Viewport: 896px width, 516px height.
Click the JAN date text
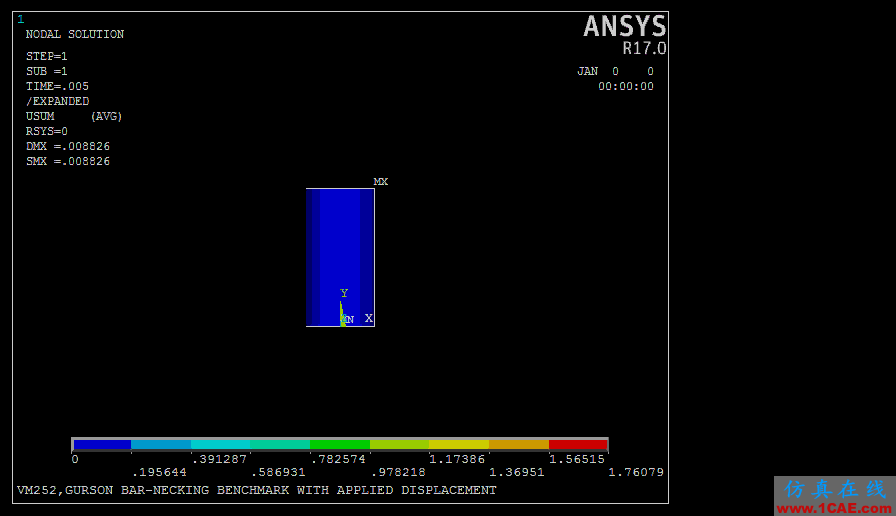point(587,71)
